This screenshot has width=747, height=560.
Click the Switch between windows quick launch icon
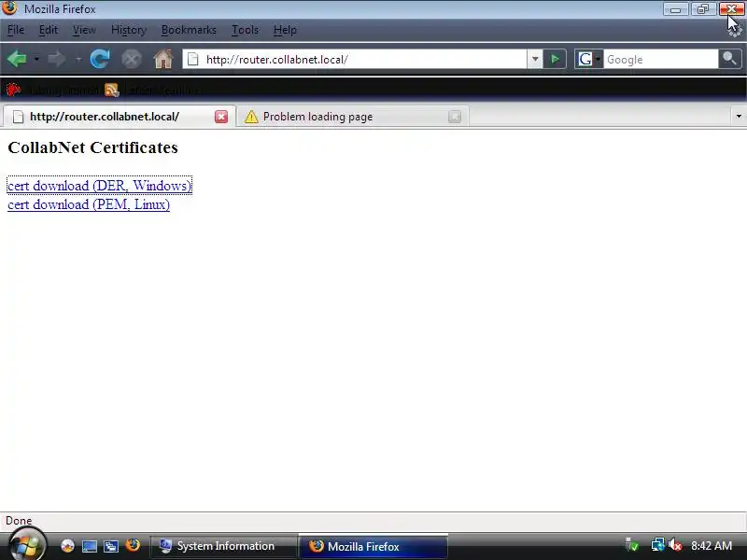point(111,546)
